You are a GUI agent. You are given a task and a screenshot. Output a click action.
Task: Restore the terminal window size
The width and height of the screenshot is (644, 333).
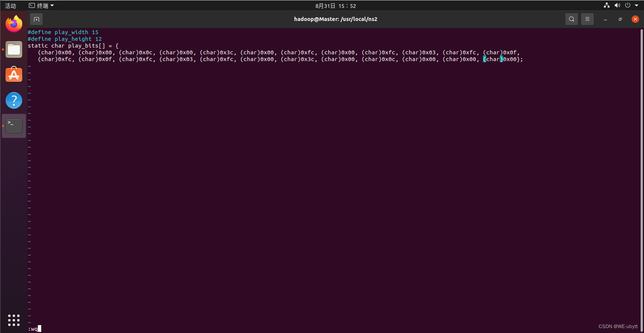pos(620,19)
